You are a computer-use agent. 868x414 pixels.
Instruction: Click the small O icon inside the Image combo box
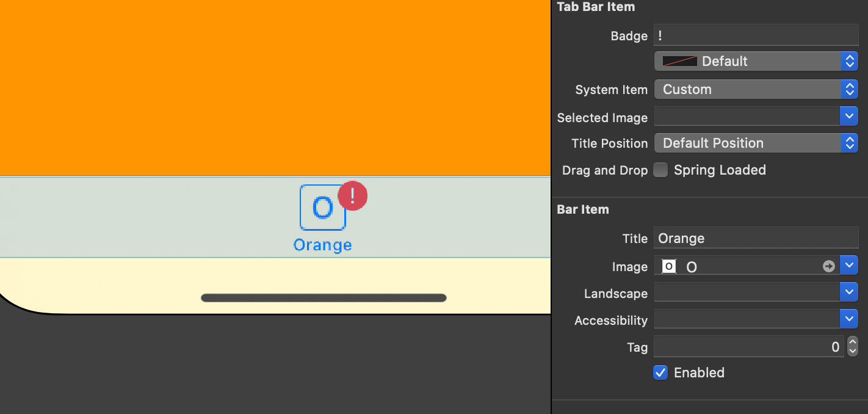668,266
